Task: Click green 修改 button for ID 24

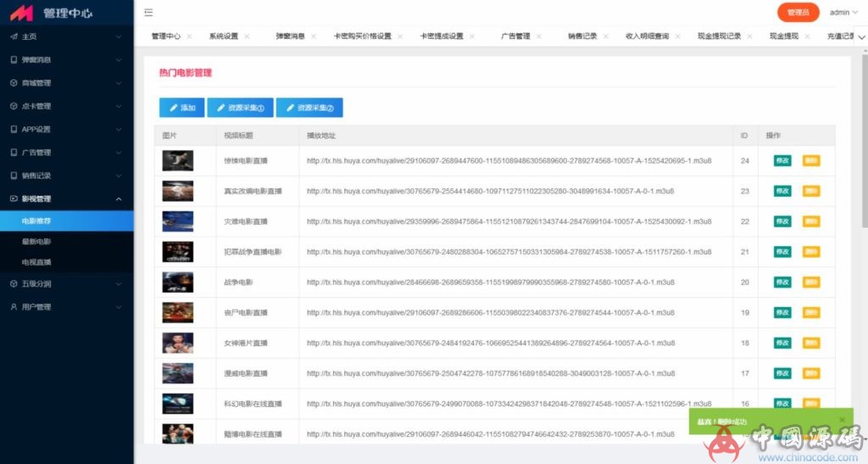Action: (x=782, y=160)
